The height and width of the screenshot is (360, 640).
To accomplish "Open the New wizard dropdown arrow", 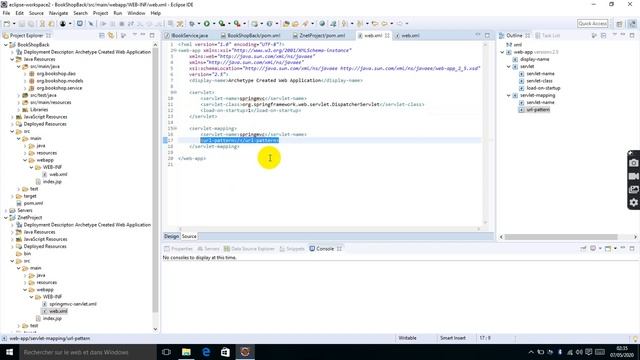I will [x=13, y=24].
